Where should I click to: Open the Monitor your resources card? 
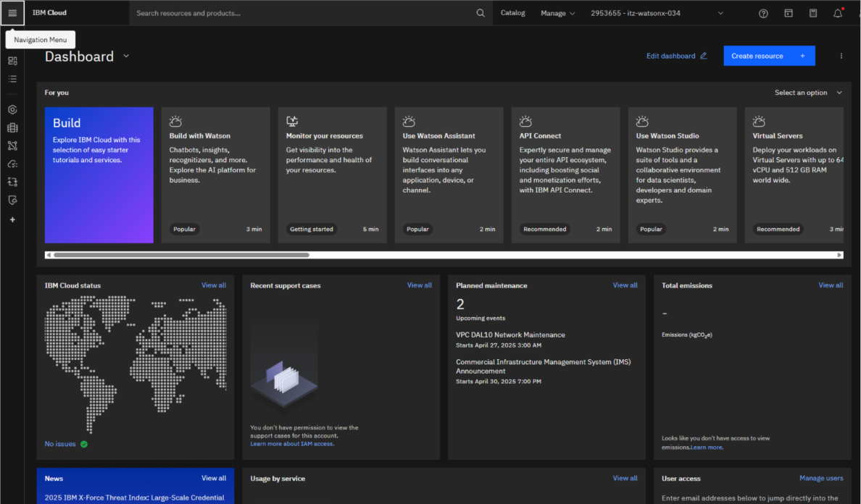click(332, 175)
